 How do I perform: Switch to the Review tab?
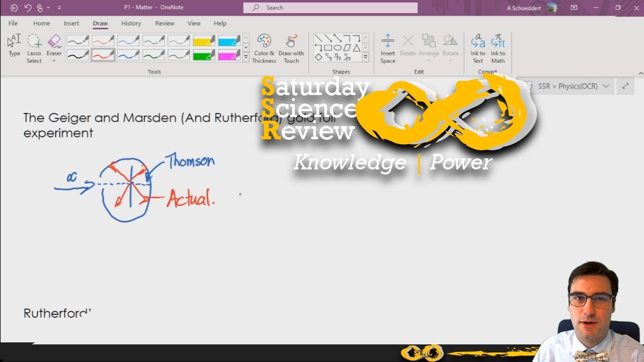click(x=165, y=23)
